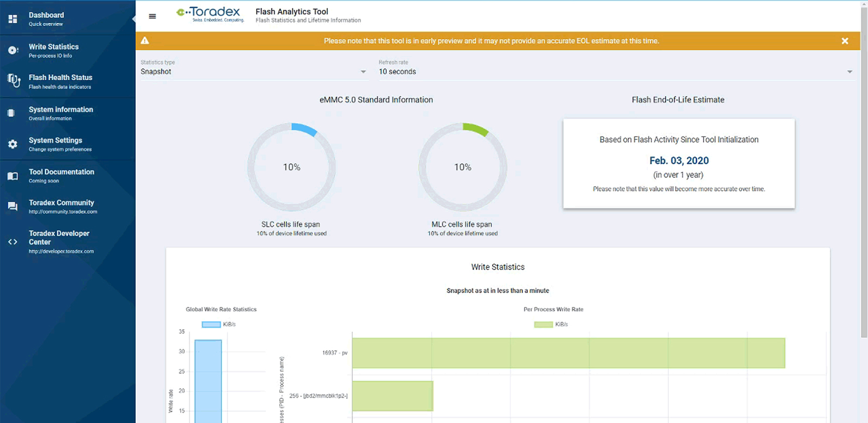Viewport: 868px width, 423px height.
Task: Click the 'Per Process Write Rate' chart title
Action: pyautogui.click(x=553, y=310)
